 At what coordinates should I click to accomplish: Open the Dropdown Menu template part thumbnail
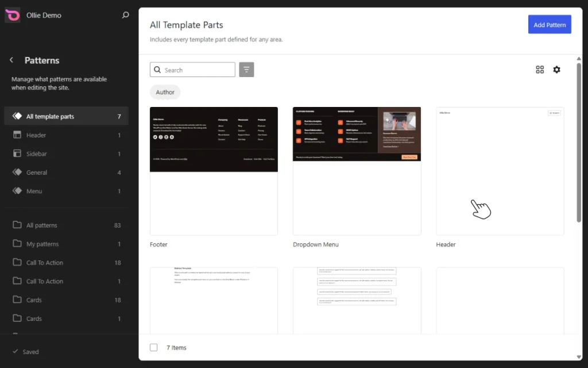point(357,171)
